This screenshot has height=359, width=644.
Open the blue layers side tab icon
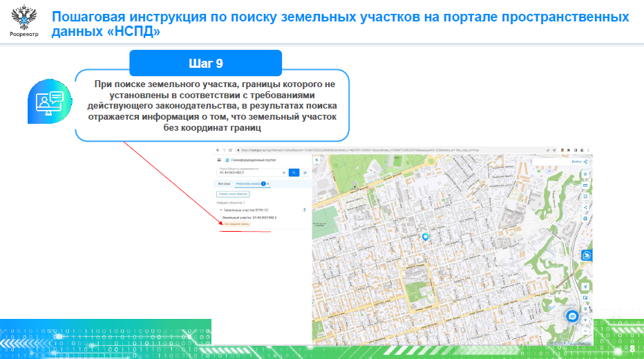(x=587, y=255)
